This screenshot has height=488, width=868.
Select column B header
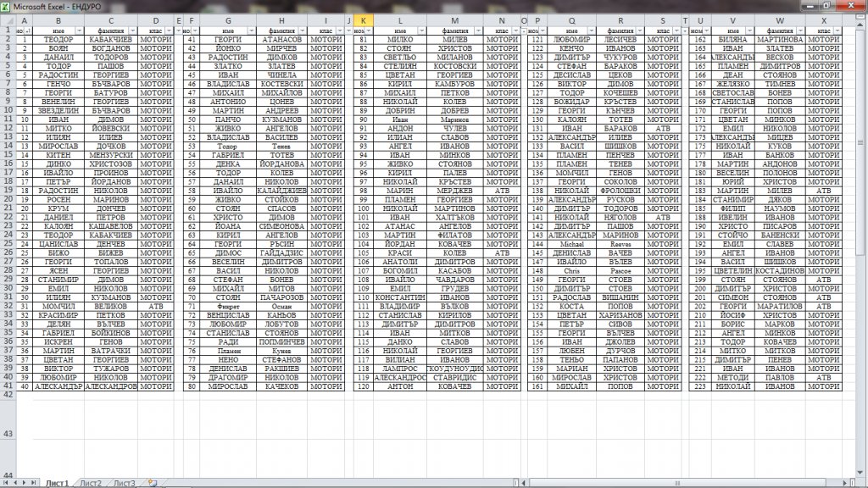point(58,20)
